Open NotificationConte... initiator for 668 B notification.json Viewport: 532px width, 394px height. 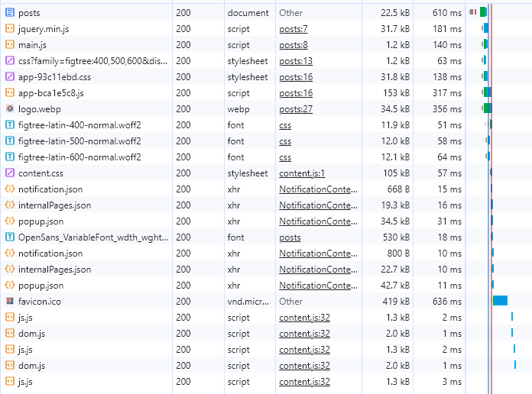[318, 189]
